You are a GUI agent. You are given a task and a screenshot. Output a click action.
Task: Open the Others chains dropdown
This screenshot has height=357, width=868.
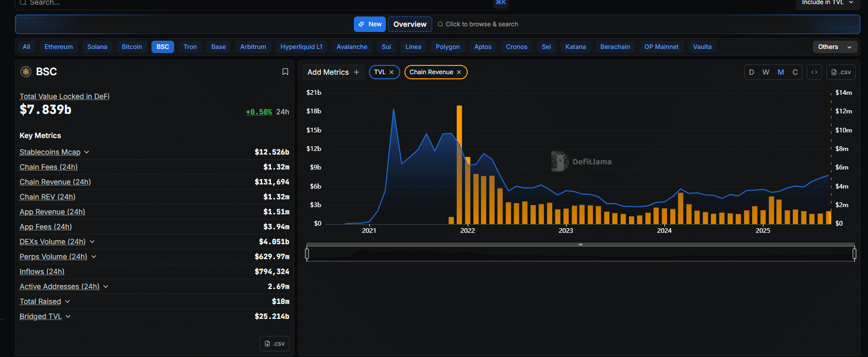[835, 47]
